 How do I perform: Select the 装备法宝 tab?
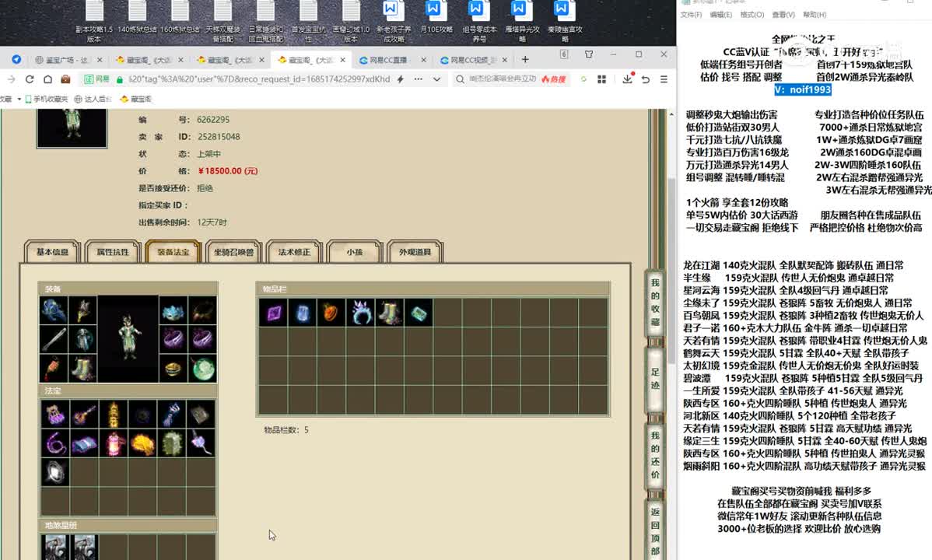point(173,252)
